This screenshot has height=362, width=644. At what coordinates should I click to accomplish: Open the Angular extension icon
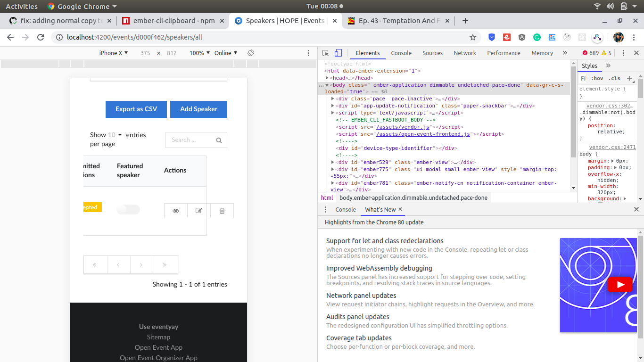pyautogui.click(x=522, y=37)
